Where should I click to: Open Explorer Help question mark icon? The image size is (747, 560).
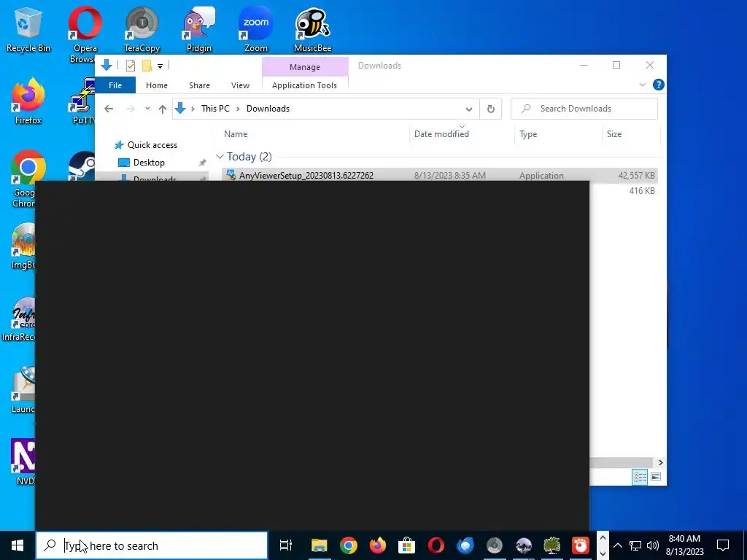(x=659, y=85)
